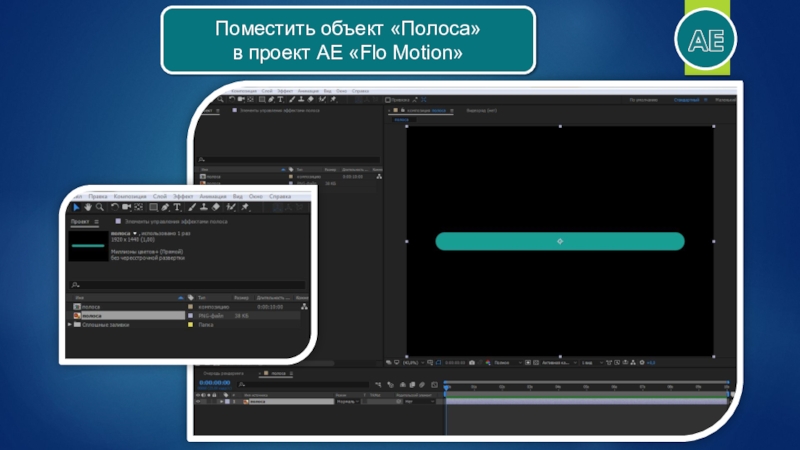Image resolution: width=800 pixels, height=450 pixels.
Task: Select the Clone Stamp tool in enlarged inset
Action: pos(204,207)
